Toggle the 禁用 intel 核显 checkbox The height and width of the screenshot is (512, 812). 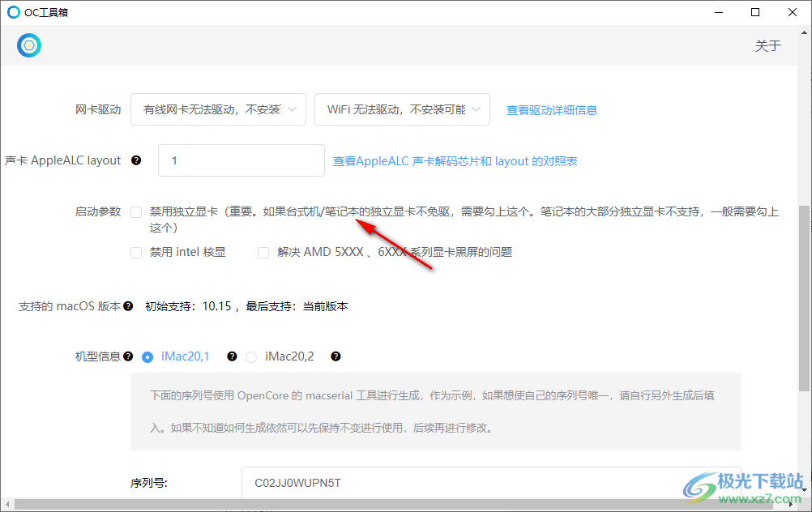pyautogui.click(x=136, y=253)
